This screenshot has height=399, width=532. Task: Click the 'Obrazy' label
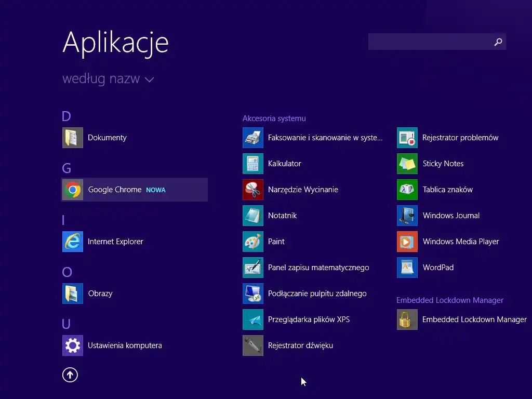point(100,294)
